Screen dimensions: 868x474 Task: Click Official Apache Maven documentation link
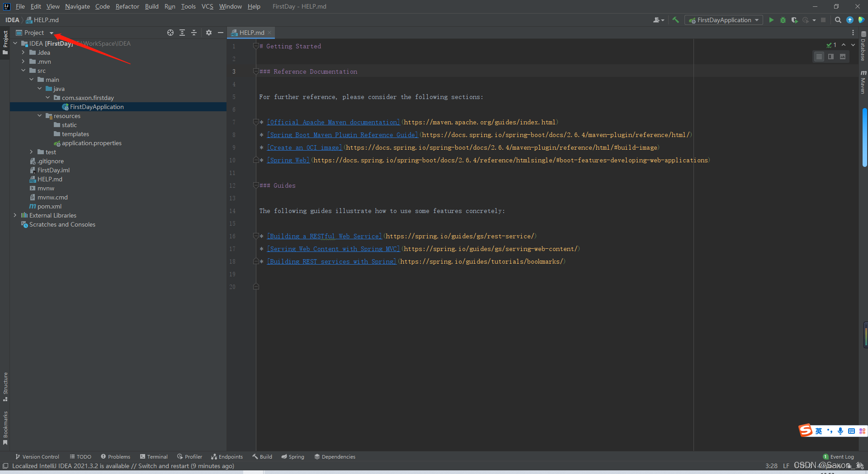[333, 122]
